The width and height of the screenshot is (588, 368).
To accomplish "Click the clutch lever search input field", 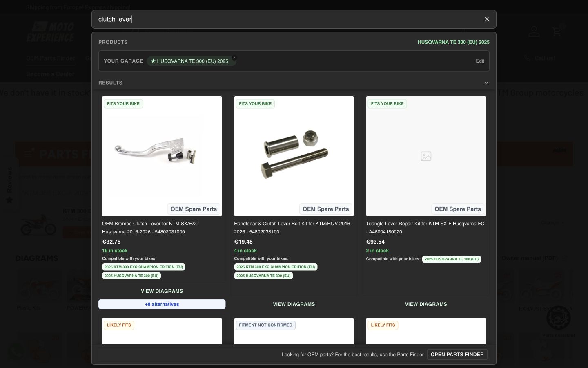I will pyautogui.click(x=288, y=19).
